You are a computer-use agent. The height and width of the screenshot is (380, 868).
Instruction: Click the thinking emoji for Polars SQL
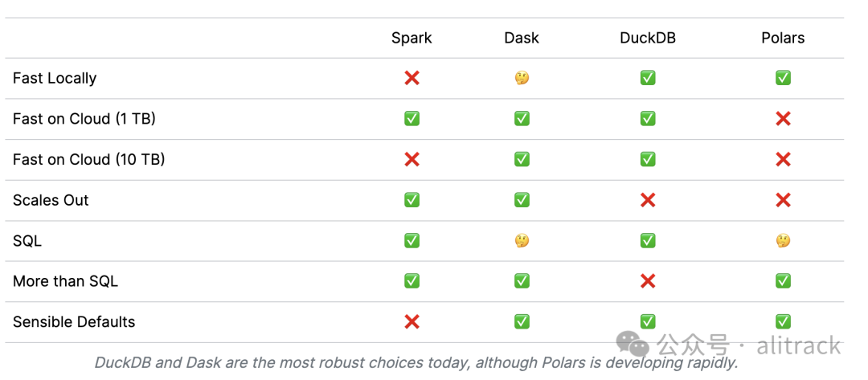783,240
